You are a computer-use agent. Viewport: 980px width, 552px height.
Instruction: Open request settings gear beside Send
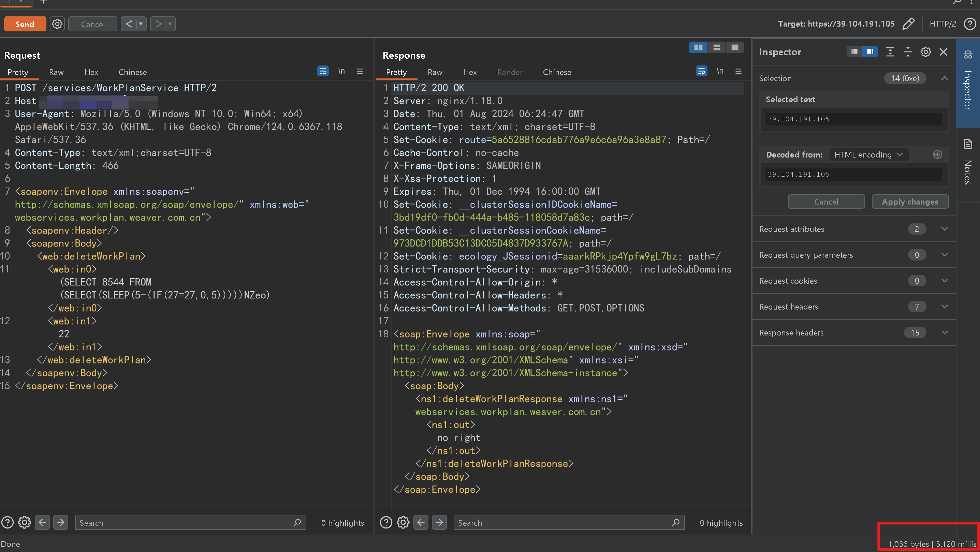coord(57,24)
